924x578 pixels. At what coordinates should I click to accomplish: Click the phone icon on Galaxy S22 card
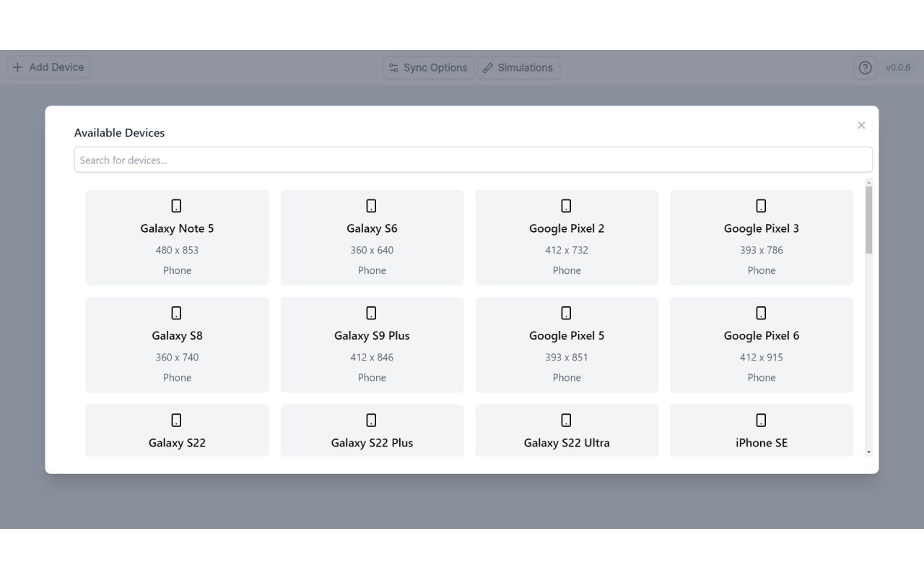[x=177, y=420]
